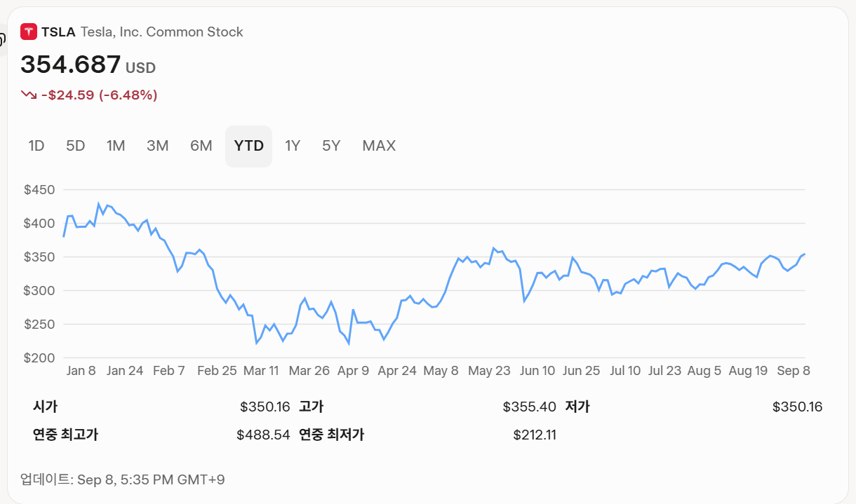Click the 연중 최고가 label
Screen dimensions: 856x504
pos(65,435)
